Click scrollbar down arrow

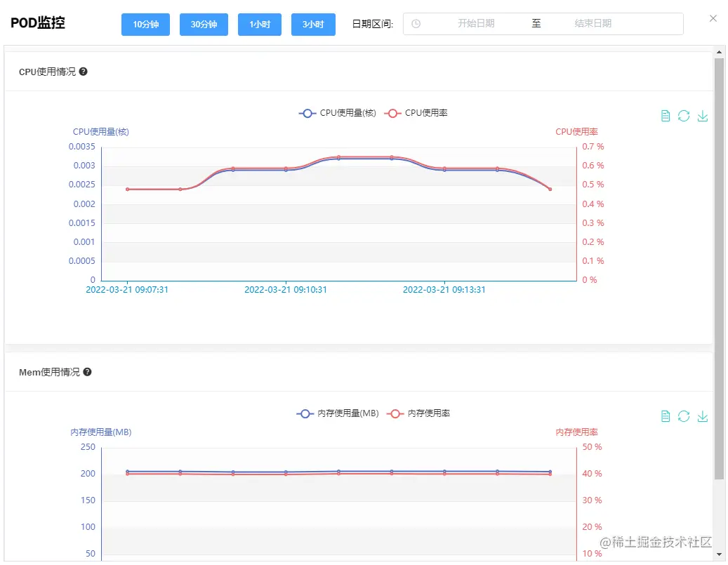tap(719, 554)
